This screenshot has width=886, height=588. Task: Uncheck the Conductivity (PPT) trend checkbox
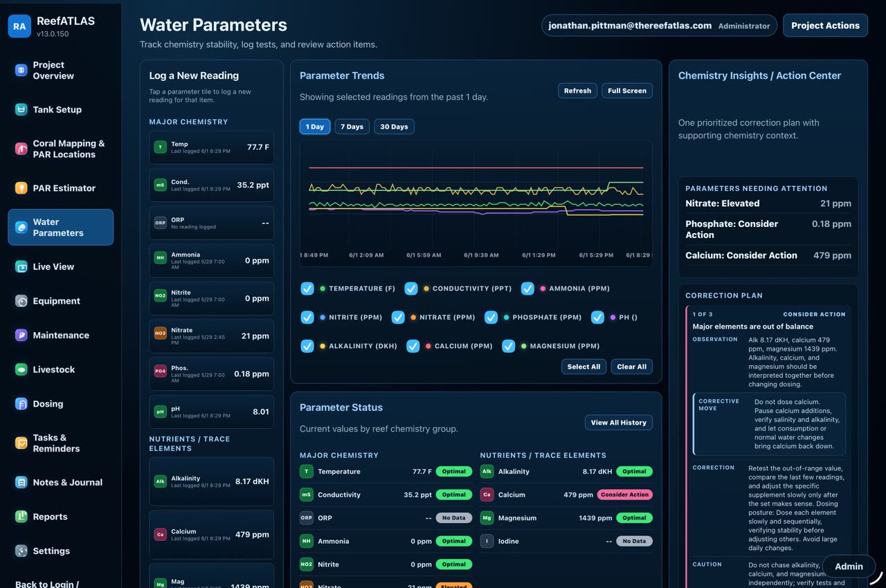pyautogui.click(x=411, y=288)
